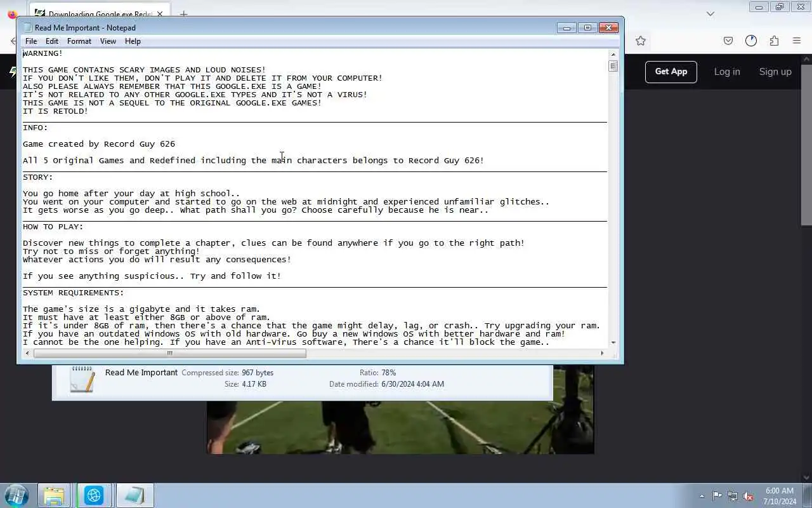Restore down the Firefox browser window
Screen dimensions: 812x508
[780, 7]
